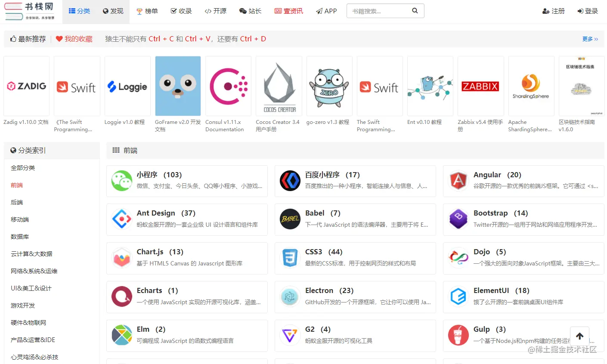Open the Angular logo icon

(458, 181)
